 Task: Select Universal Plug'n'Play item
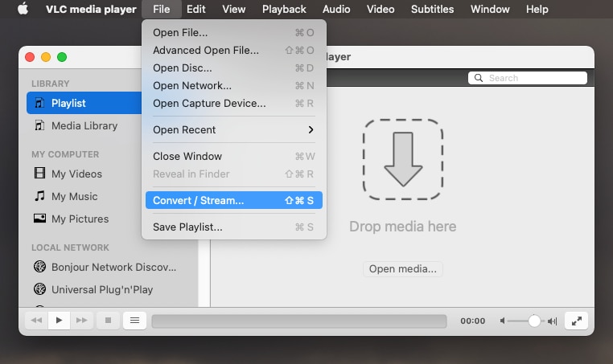tap(101, 289)
